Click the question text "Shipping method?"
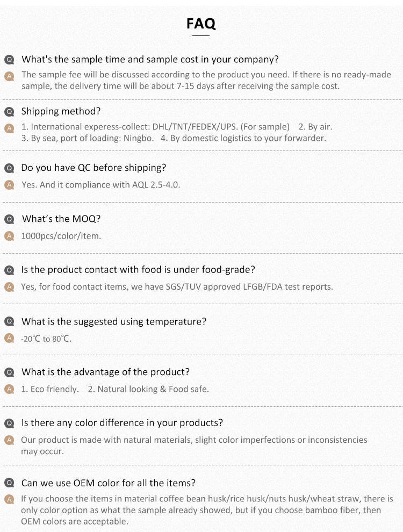The width and height of the screenshot is (403, 532). [x=61, y=111]
